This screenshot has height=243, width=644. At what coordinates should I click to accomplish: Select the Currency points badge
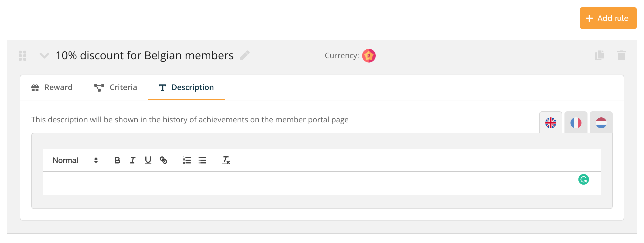369,56
